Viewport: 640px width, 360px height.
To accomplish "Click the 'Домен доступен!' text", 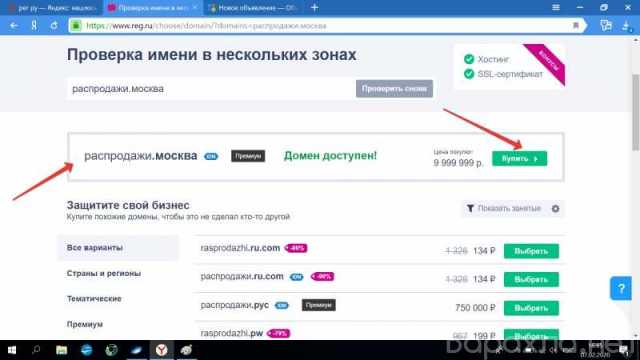I will (330, 156).
